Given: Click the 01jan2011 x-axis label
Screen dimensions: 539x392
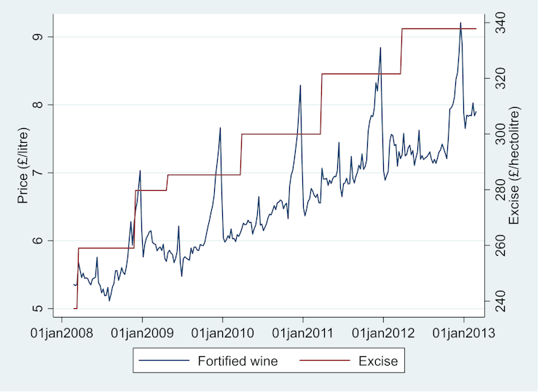Looking at the screenshot, I should pyautogui.click(x=303, y=332).
